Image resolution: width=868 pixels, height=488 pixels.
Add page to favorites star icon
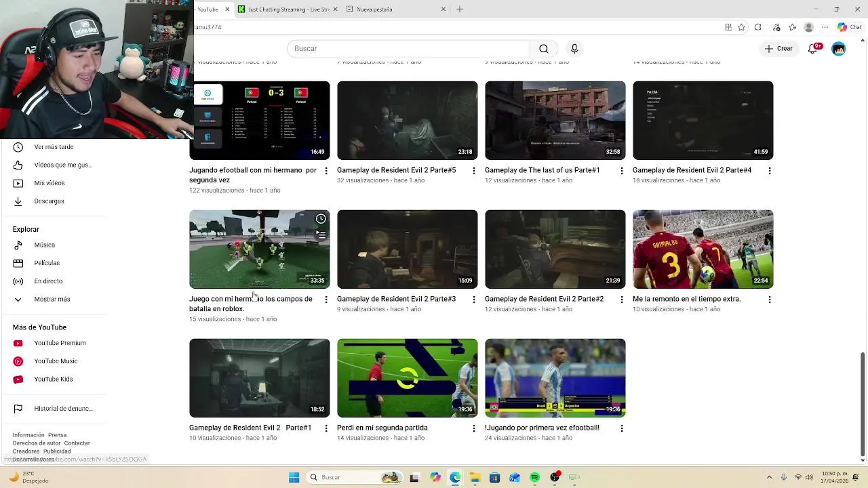tap(741, 27)
